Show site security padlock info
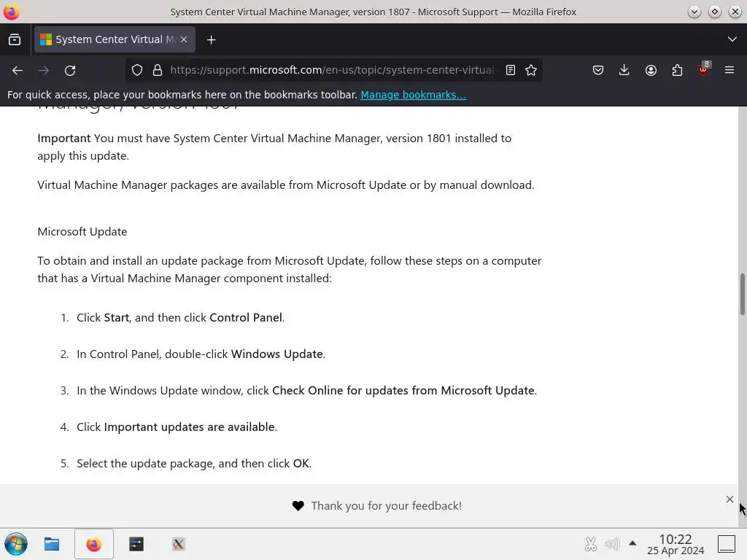747x560 pixels. pyautogui.click(x=158, y=70)
